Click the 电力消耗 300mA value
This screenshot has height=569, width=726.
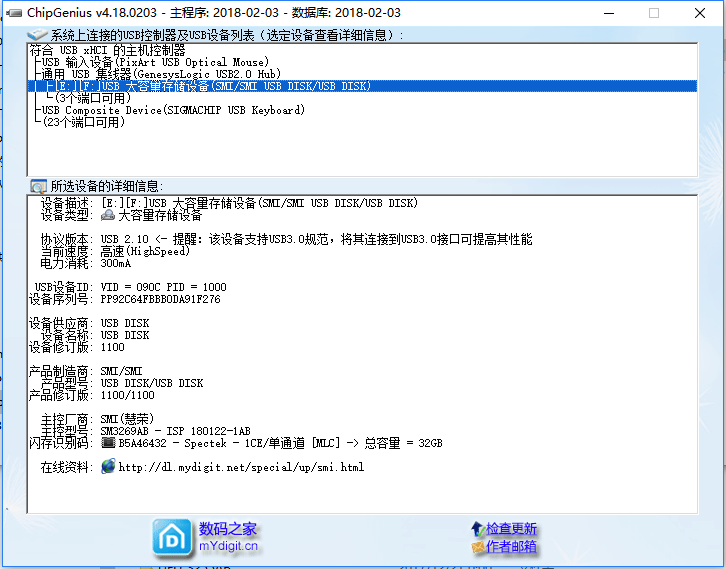(116, 263)
